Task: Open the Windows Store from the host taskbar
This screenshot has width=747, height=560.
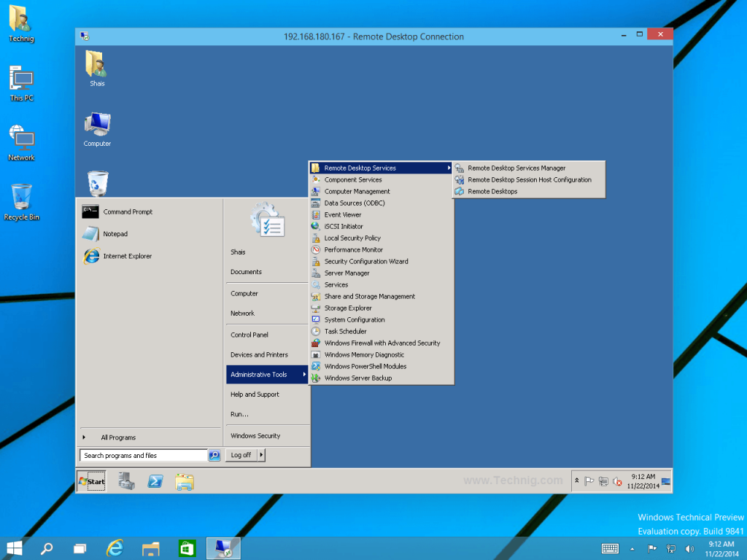Action: coord(187,548)
